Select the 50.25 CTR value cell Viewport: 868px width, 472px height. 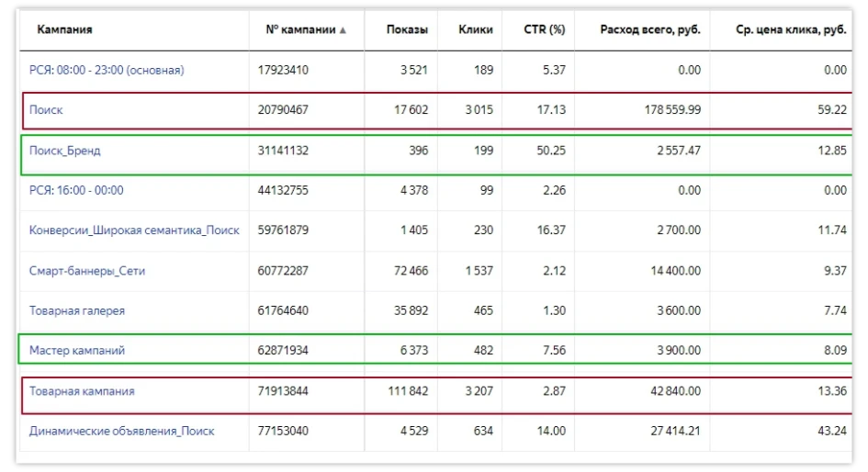pos(550,151)
